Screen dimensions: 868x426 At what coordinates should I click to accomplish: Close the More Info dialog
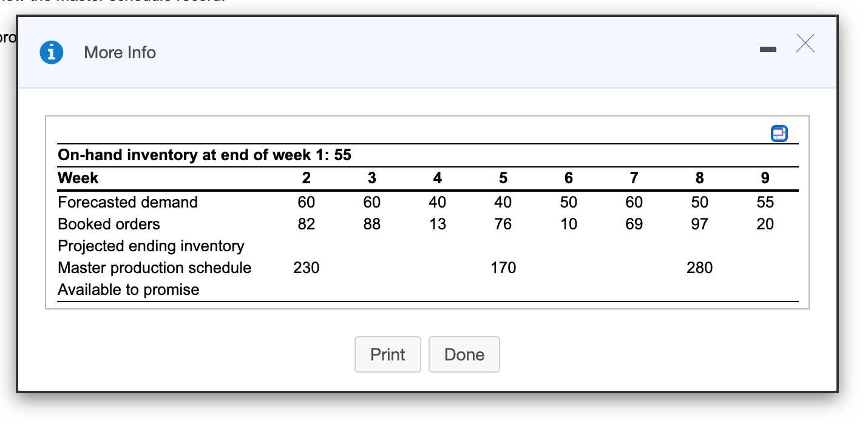pos(805,44)
